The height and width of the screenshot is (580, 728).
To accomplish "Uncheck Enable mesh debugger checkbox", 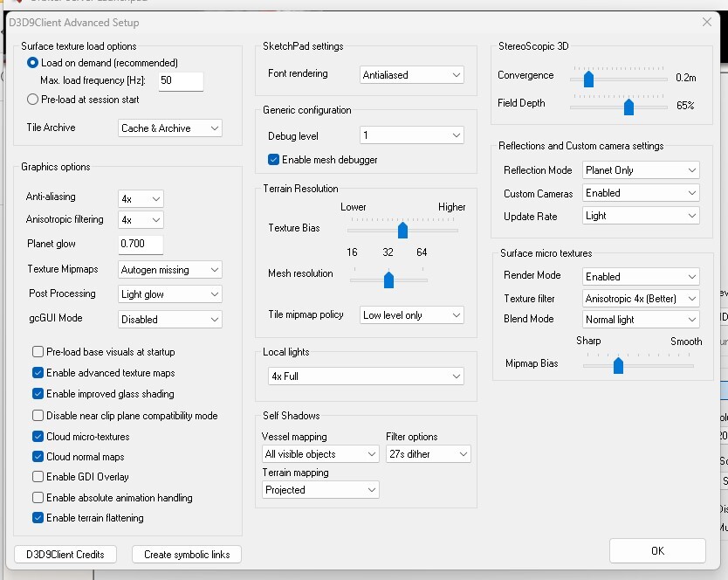I will (x=274, y=160).
